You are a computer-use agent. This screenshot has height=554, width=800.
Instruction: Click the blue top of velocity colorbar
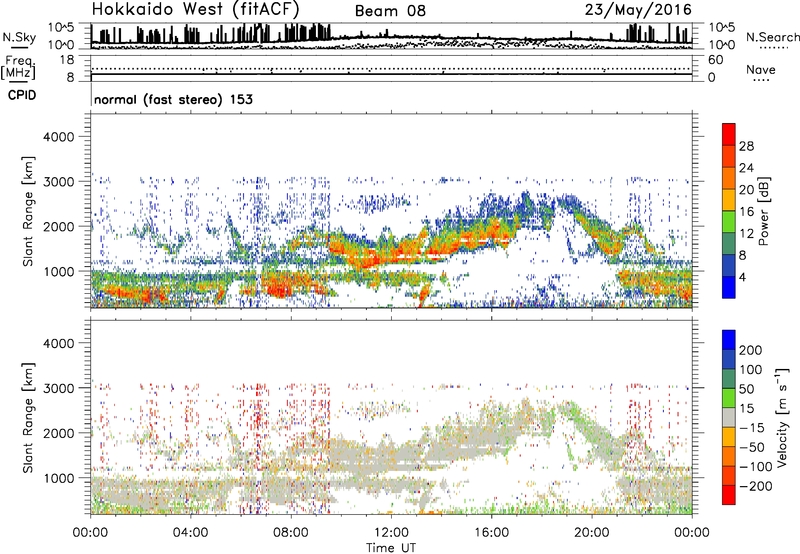(x=729, y=340)
